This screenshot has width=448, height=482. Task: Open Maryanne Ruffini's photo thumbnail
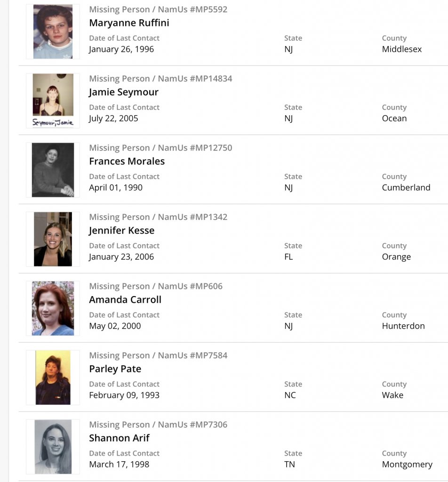53,32
